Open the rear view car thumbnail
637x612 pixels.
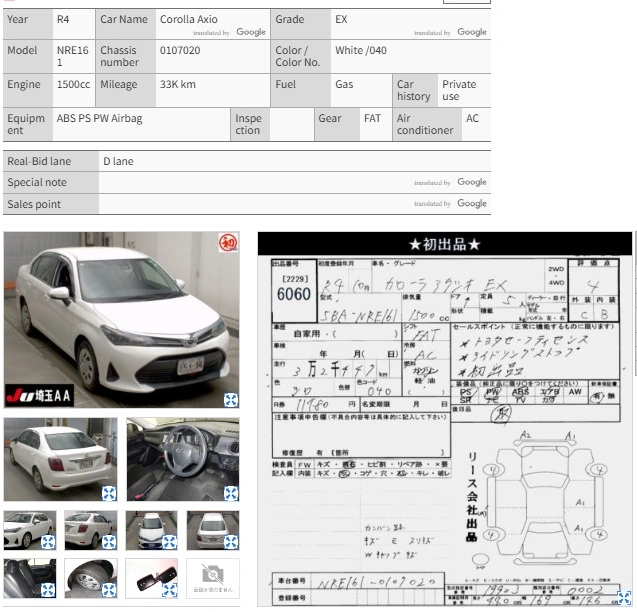point(61,459)
